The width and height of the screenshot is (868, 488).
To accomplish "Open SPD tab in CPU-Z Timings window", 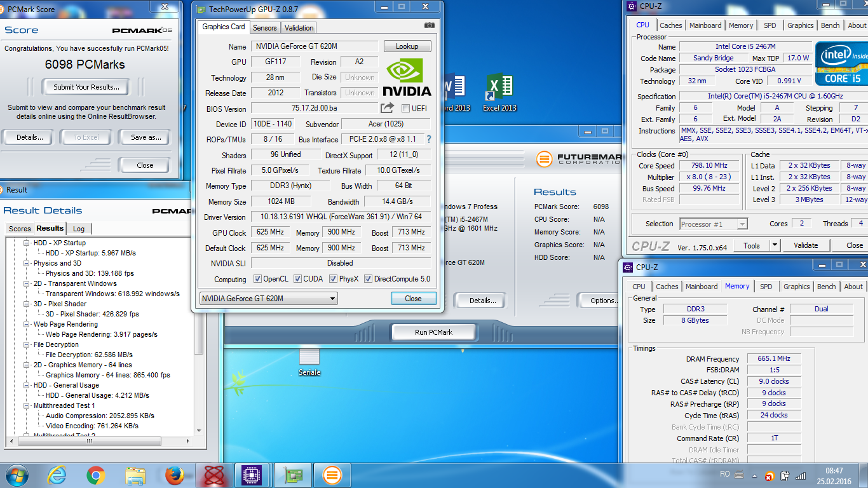I will pos(766,287).
